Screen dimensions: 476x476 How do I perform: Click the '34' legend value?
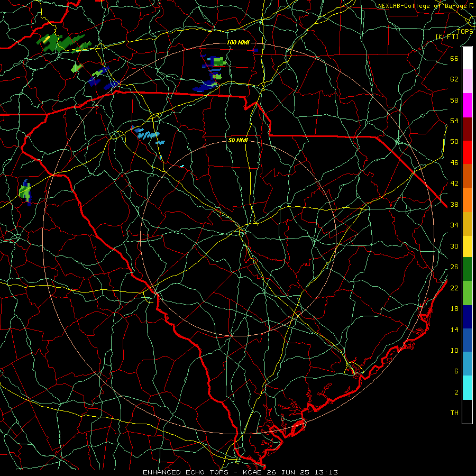coord(454,225)
